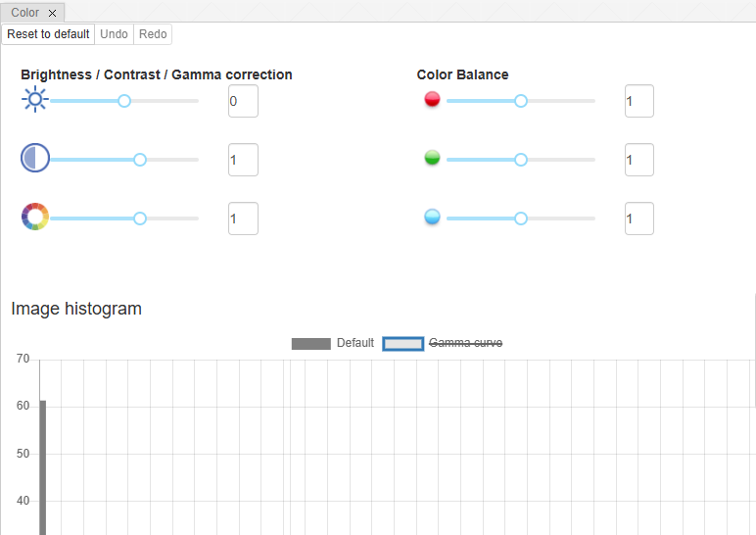Click the brightness sun icon
The width and height of the screenshot is (756, 535).
point(35,100)
